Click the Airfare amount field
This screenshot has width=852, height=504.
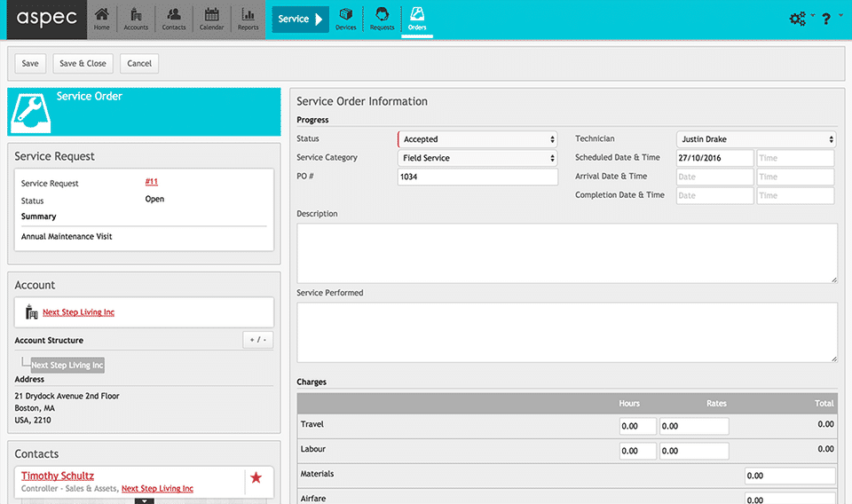(x=790, y=499)
